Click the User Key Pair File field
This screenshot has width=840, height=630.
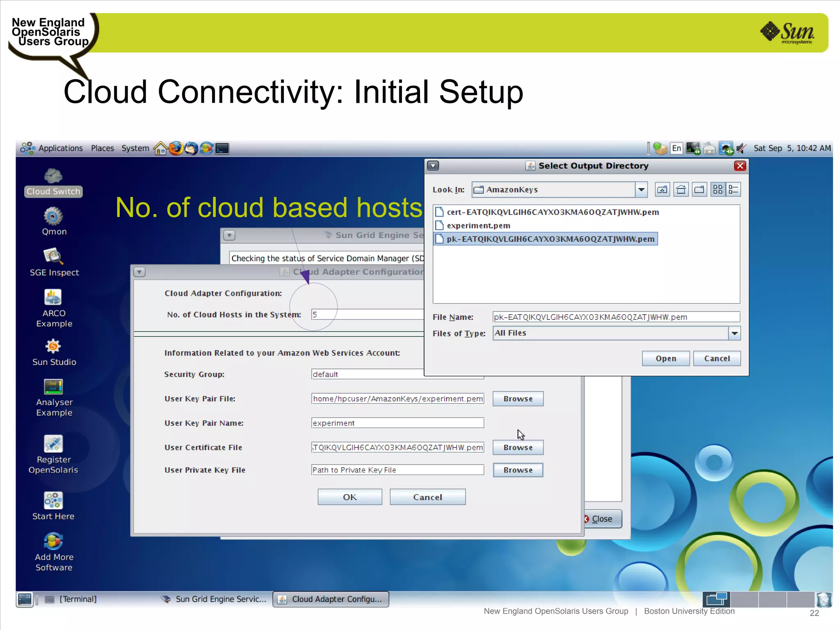click(x=397, y=399)
